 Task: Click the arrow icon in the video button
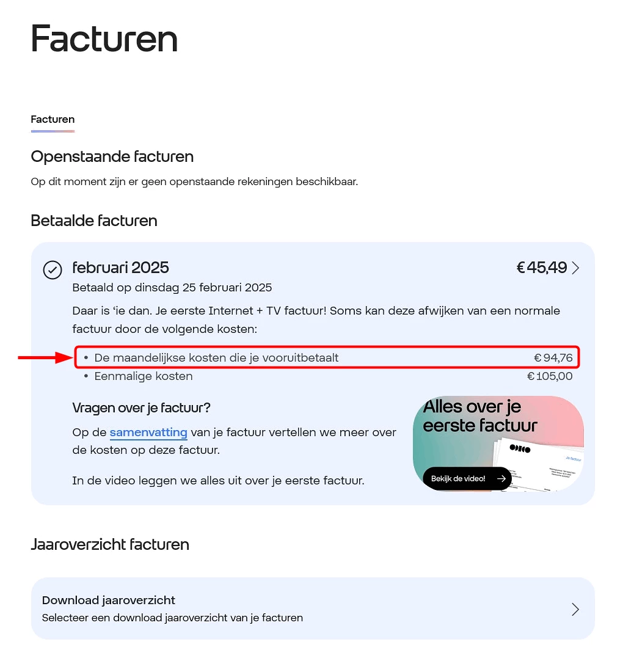click(501, 479)
